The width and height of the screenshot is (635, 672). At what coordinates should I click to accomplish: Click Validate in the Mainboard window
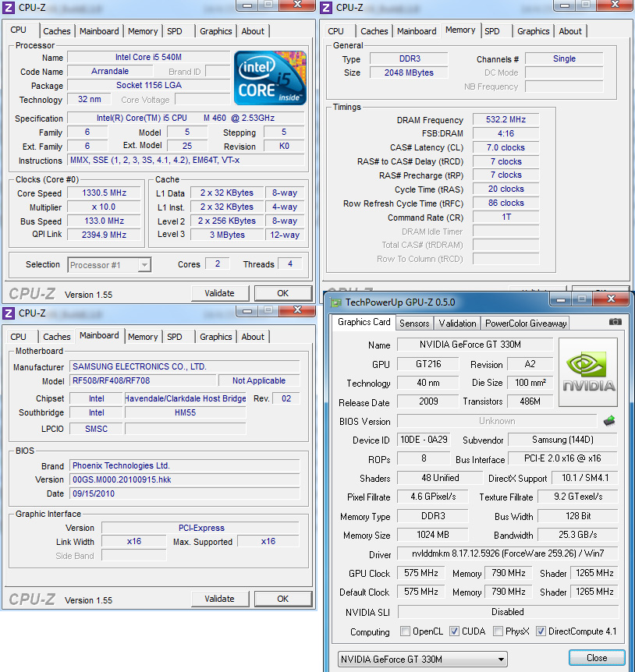pos(219,599)
